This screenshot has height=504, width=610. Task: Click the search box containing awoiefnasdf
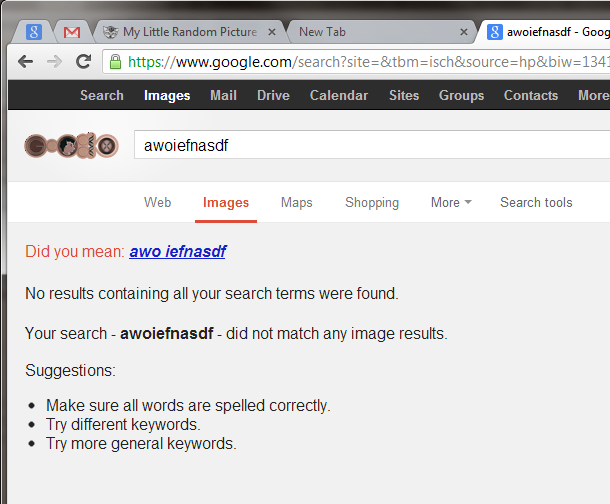click(x=370, y=146)
